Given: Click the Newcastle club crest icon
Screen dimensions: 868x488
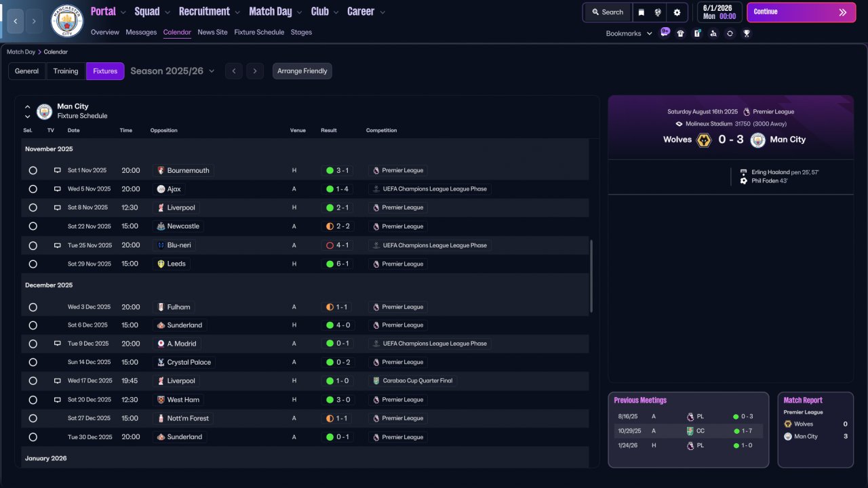Looking at the screenshot, I should pyautogui.click(x=161, y=226).
